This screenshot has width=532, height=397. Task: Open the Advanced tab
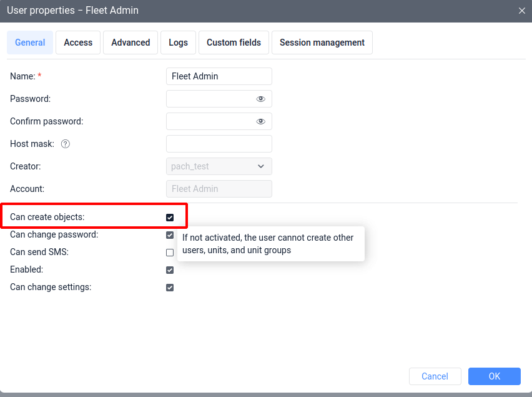point(131,43)
